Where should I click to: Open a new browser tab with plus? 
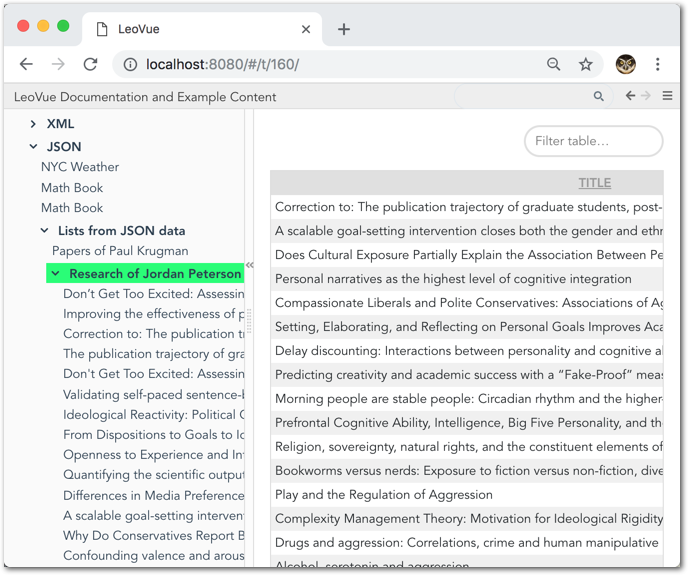click(x=344, y=29)
